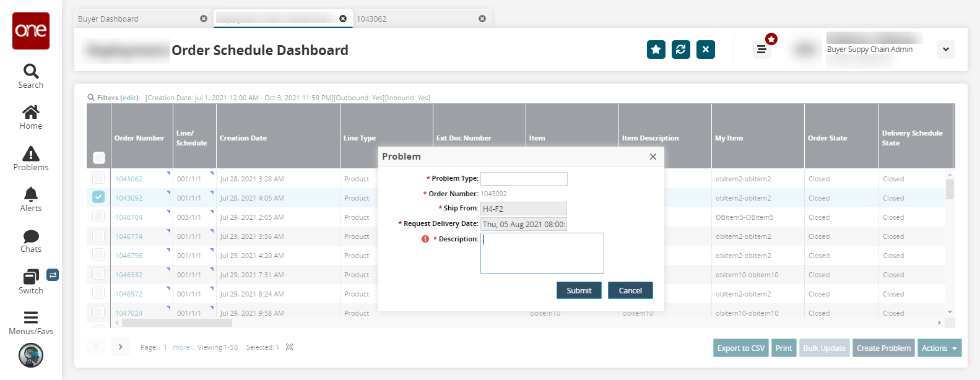The width and height of the screenshot is (980, 380).
Task: Close the Problem dialog X
Action: tap(653, 157)
